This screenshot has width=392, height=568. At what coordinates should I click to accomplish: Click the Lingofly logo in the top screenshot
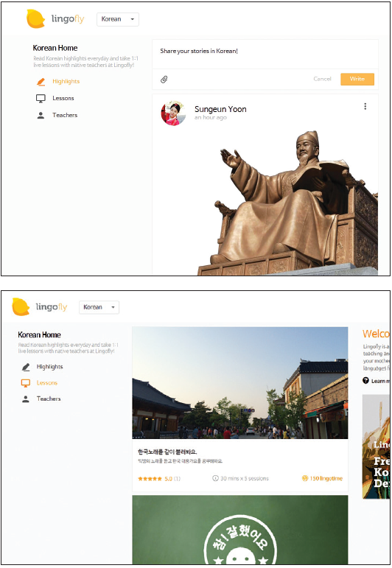[x=55, y=19]
